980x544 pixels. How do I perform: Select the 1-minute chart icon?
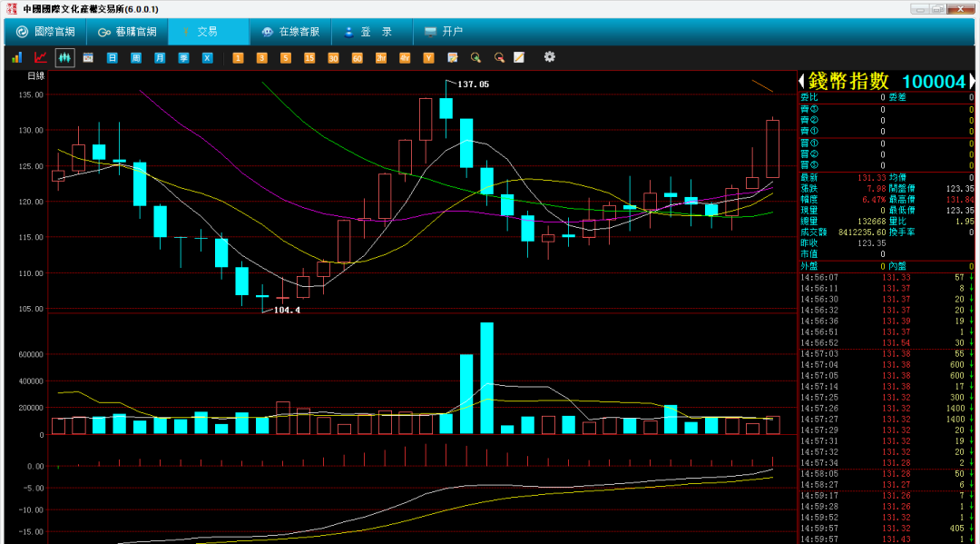(x=238, y=57)
